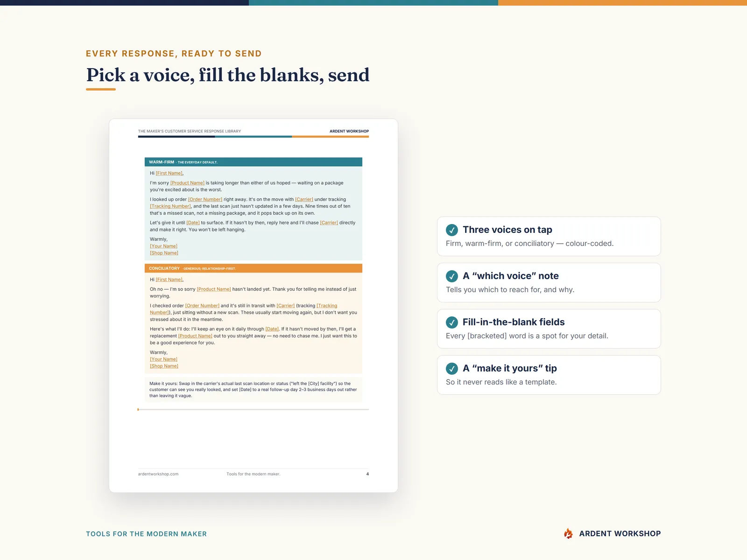Click the orange CONCILIATORY section header bar

[254, 268]
